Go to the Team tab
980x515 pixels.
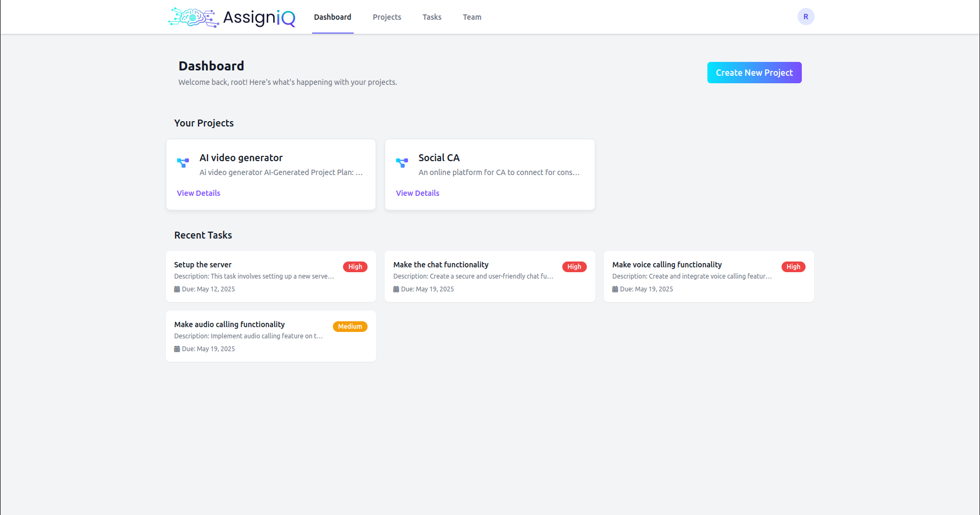pos(472,17)
